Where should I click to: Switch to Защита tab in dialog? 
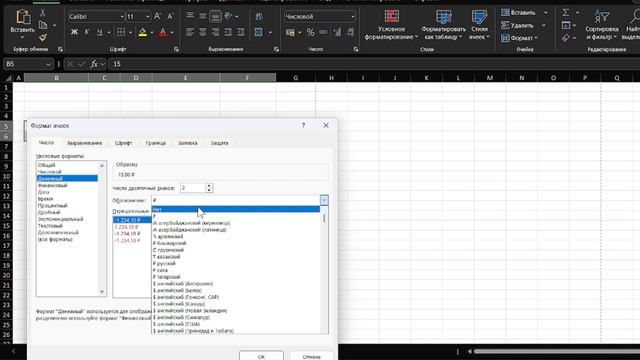pos(219,143)
